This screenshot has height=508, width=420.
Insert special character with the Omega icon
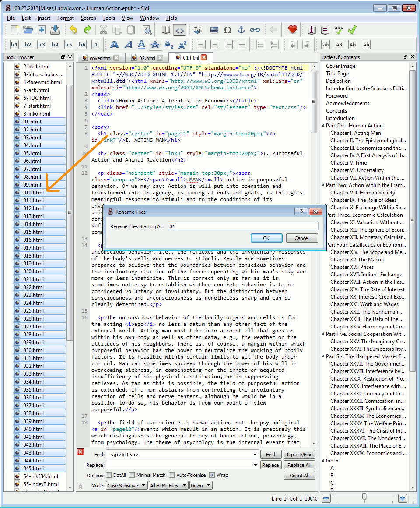pyautogui.click(x=227, y=30)
